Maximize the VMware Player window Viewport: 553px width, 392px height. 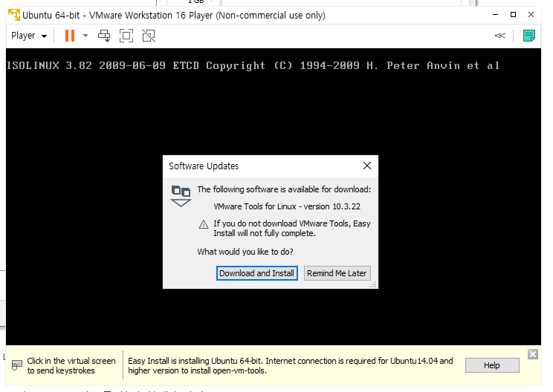[513, 15]
